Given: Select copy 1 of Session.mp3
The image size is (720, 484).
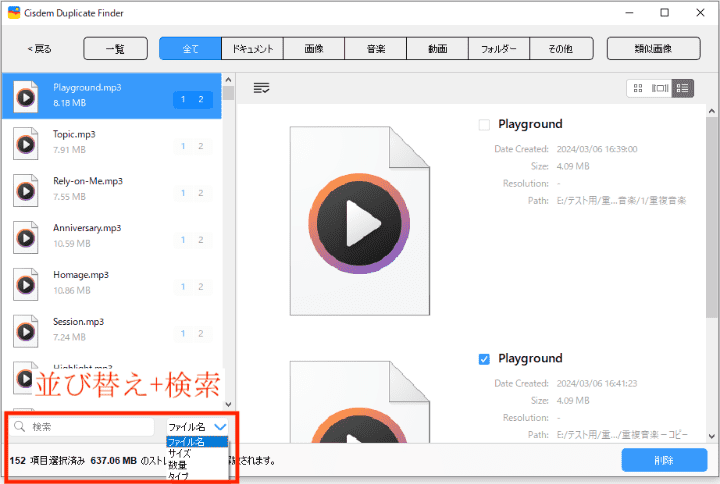Looking at the screenshot, I should click(183, 333).
